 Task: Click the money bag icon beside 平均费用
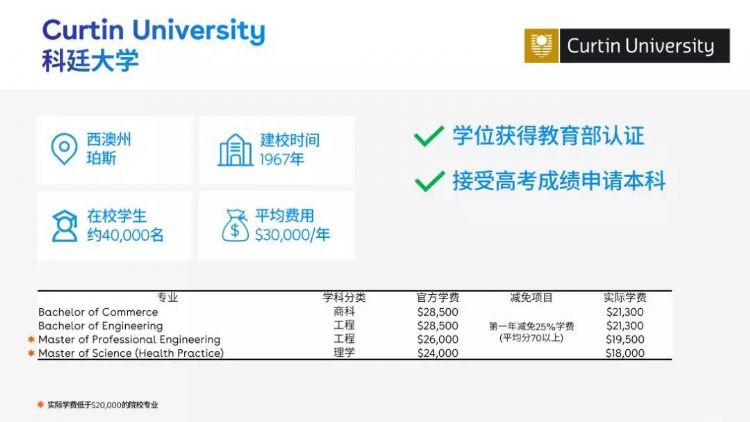tap(235, 225)
